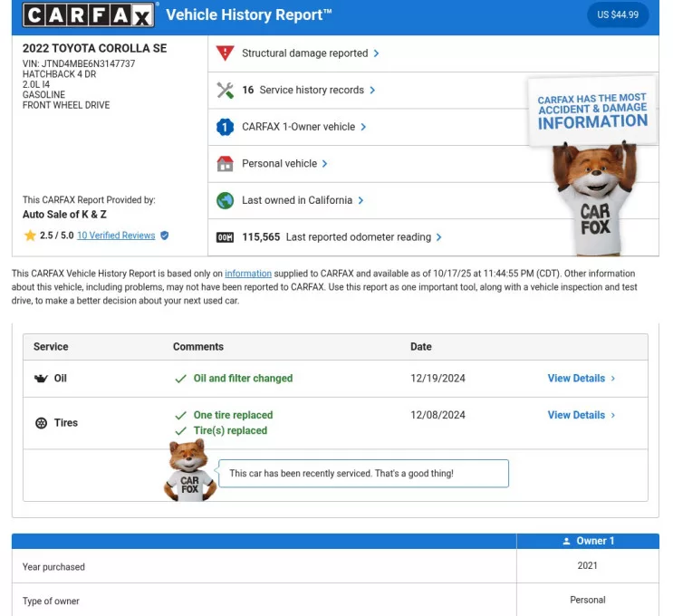The image size is (673, 616).
Task: Click the structural damage warning triangle icon
Action: pyautogui.click(x=226, y=53)
